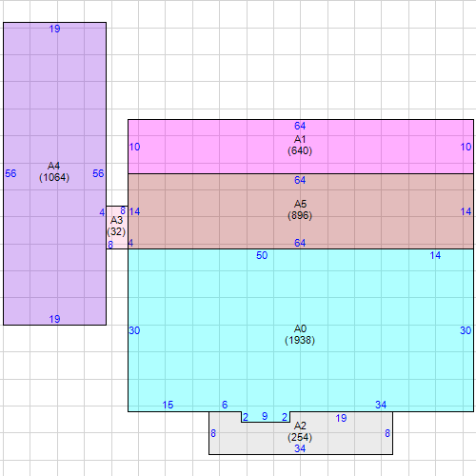
Task: Click the top 64 dimension of A1
Action: (x=300, y=126)
